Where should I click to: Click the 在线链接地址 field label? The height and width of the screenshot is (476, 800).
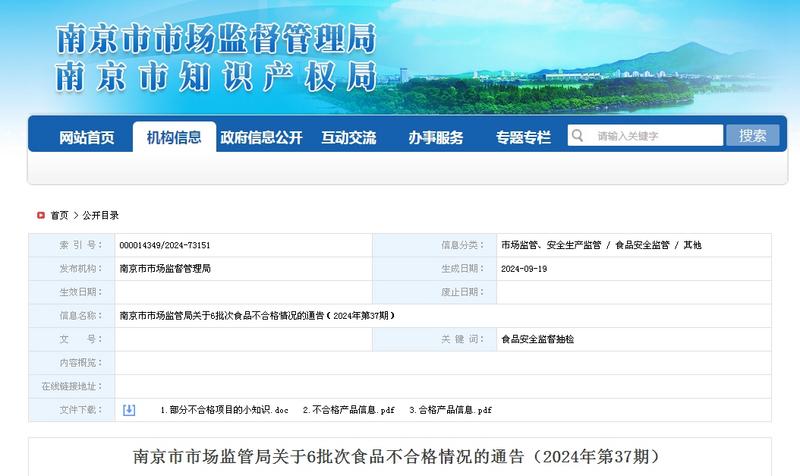coord(72,386)
